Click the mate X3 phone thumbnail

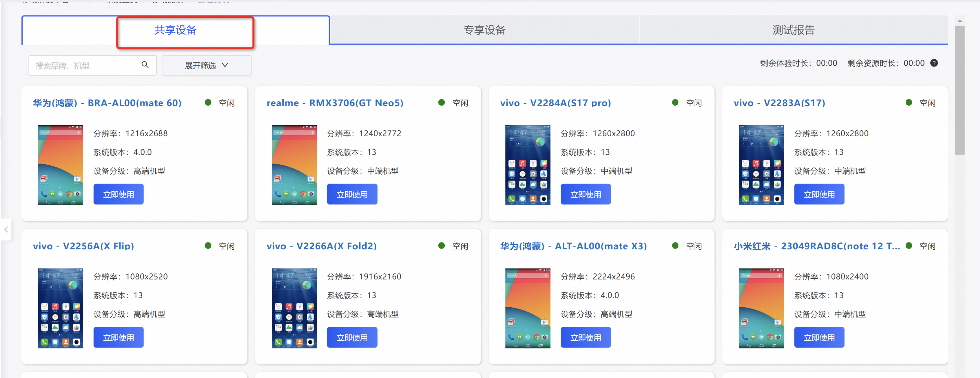(528, 308)
